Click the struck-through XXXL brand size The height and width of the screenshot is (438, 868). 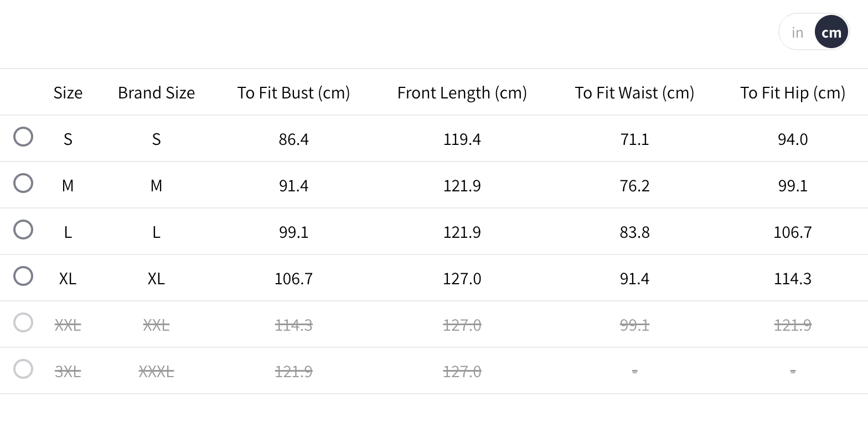156,371
